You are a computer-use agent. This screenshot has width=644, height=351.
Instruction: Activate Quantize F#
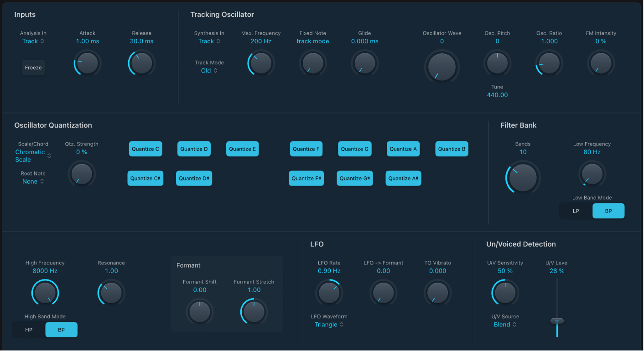click(x=306, y=178)
